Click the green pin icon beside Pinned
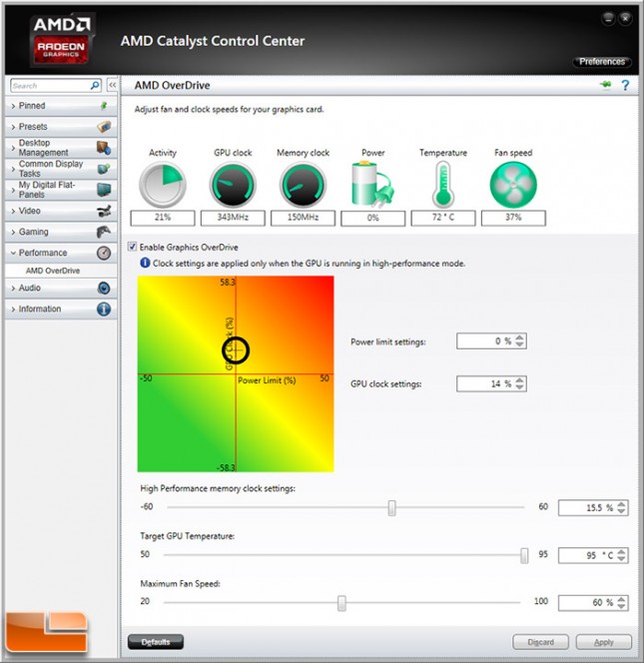Viewport: 644px width, 663px height. pos(104,106)
